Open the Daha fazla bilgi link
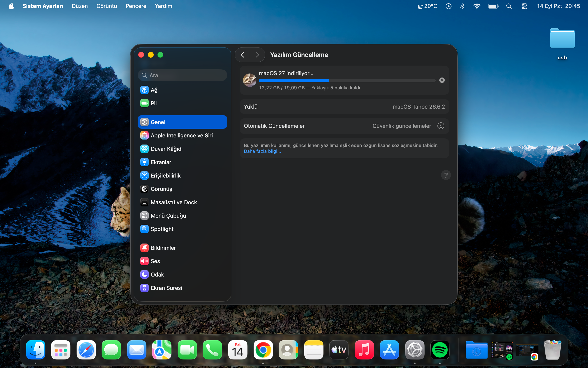588x368 pixels. [262, 151]
